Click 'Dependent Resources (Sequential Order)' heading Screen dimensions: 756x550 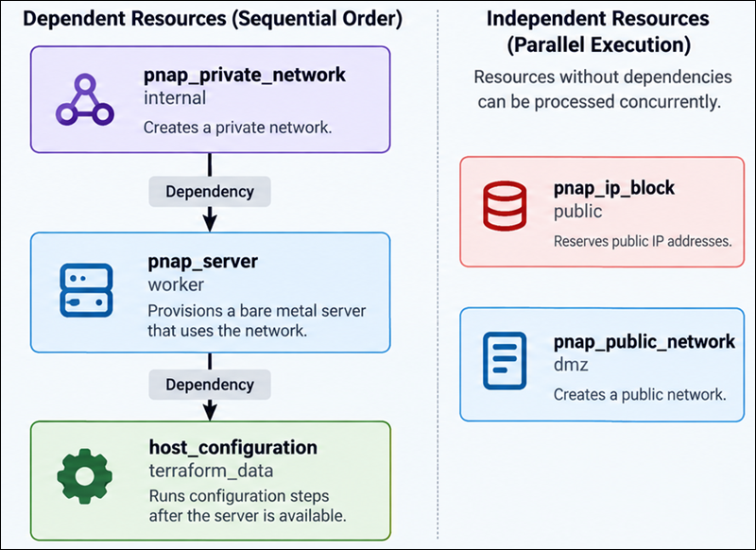click(213, 19)
